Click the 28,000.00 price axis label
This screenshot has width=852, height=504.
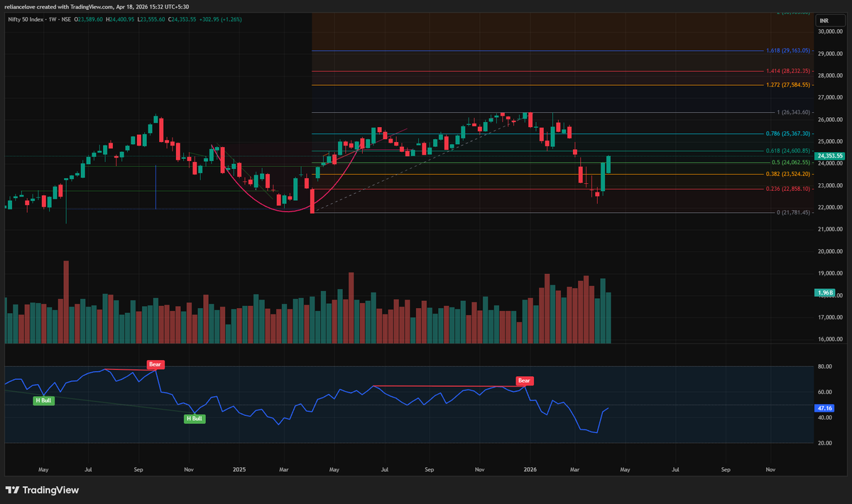pyautogui.click(x=829, y=75)
